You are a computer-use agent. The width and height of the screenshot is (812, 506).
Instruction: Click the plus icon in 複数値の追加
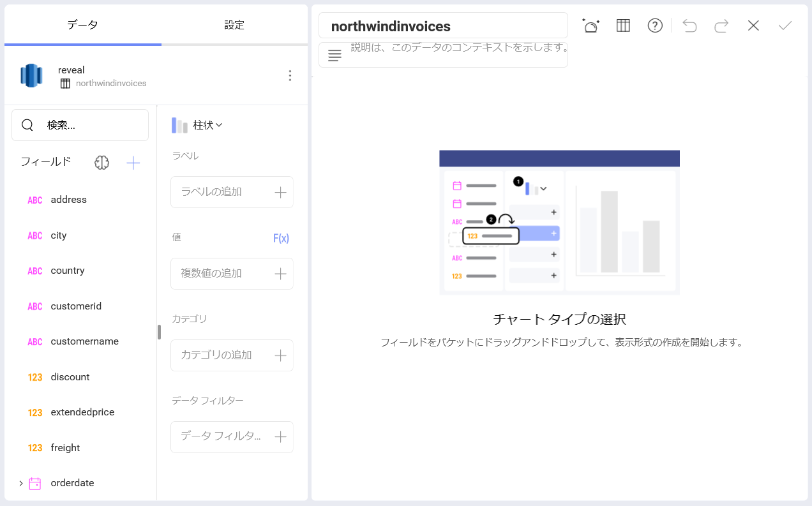tap(280, 274)
